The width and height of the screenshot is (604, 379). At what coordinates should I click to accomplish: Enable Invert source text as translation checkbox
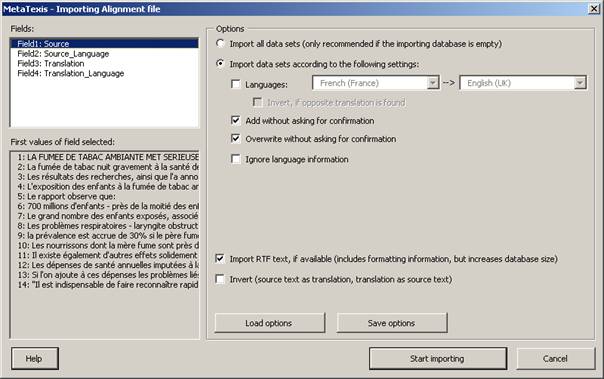tap(220, 279)
